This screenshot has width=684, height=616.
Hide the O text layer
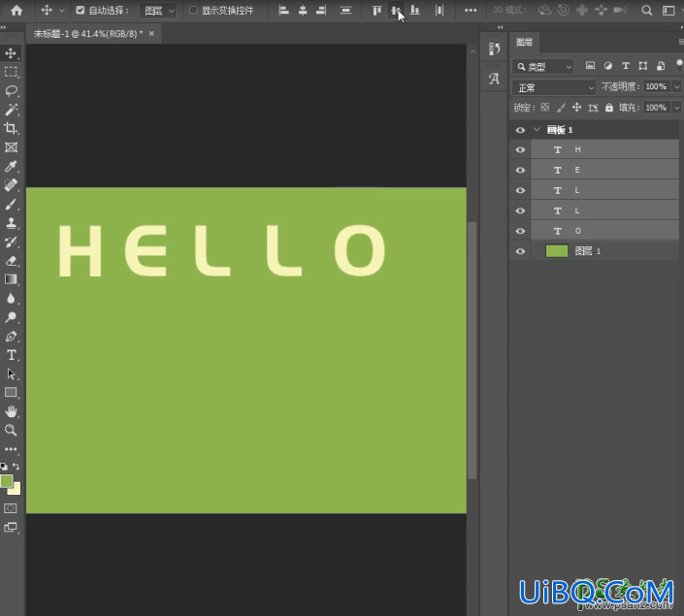tap(520, 231)
